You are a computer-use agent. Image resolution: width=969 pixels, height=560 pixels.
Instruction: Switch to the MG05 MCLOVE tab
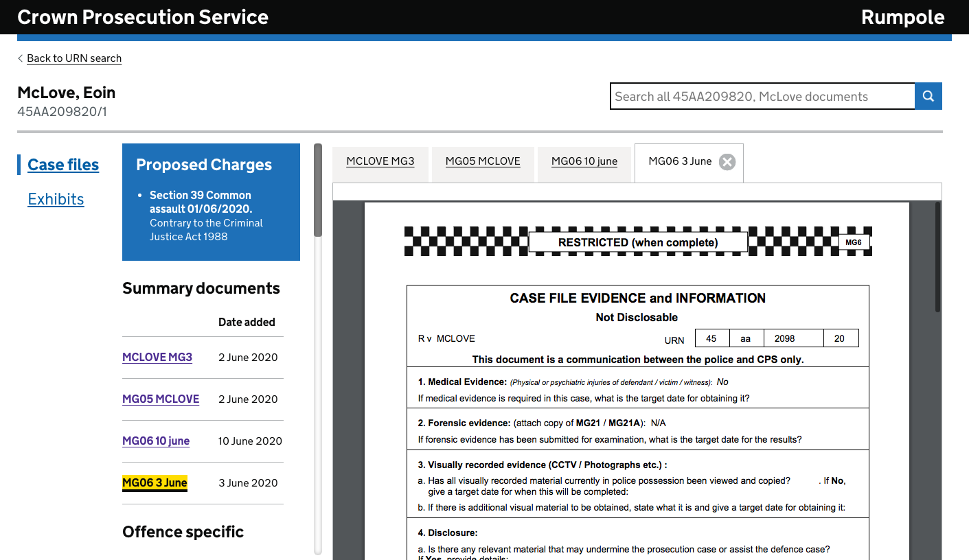coord(483,161)
